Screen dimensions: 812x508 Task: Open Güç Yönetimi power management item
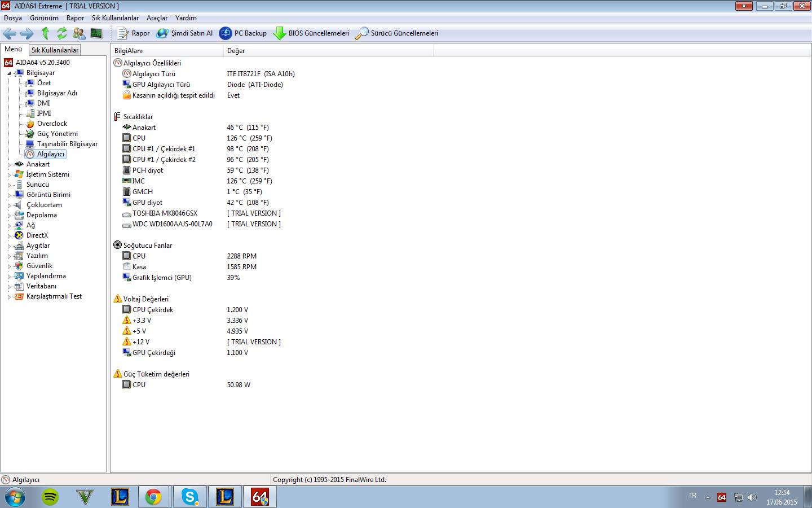tap(58, 134)
